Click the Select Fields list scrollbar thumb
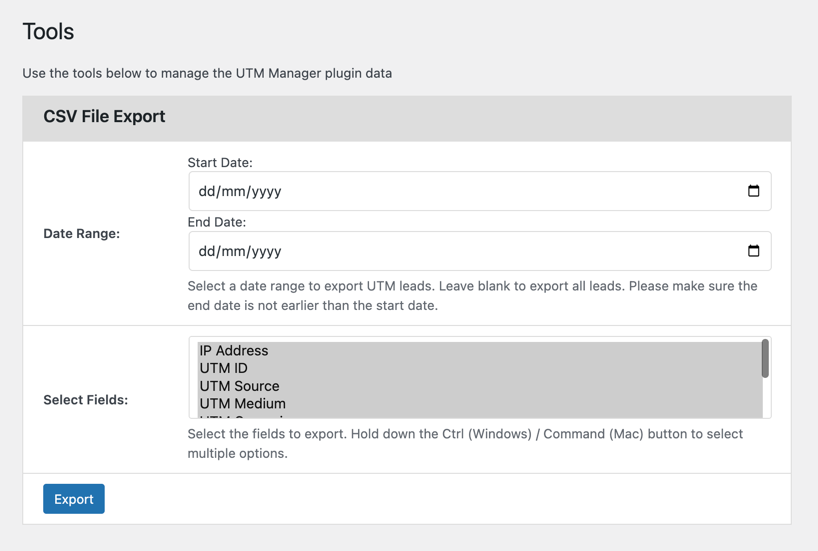The image size is (818, 551). tap(765, 359)
